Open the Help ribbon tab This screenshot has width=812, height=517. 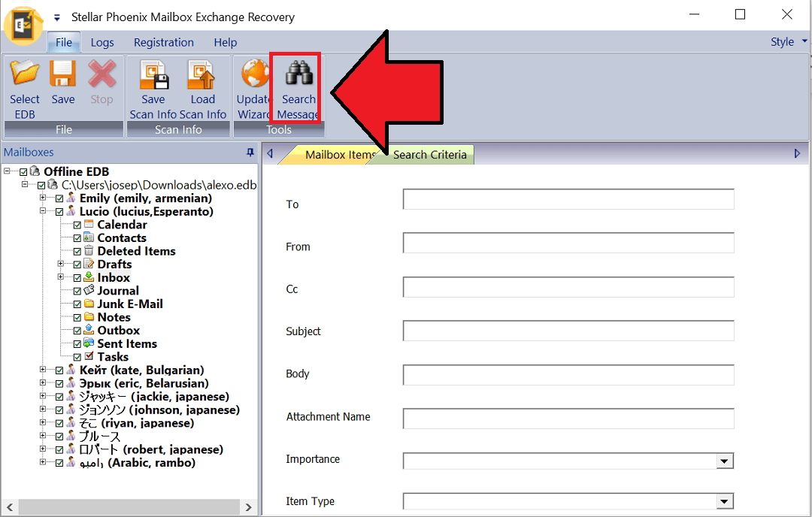[226, 42]
